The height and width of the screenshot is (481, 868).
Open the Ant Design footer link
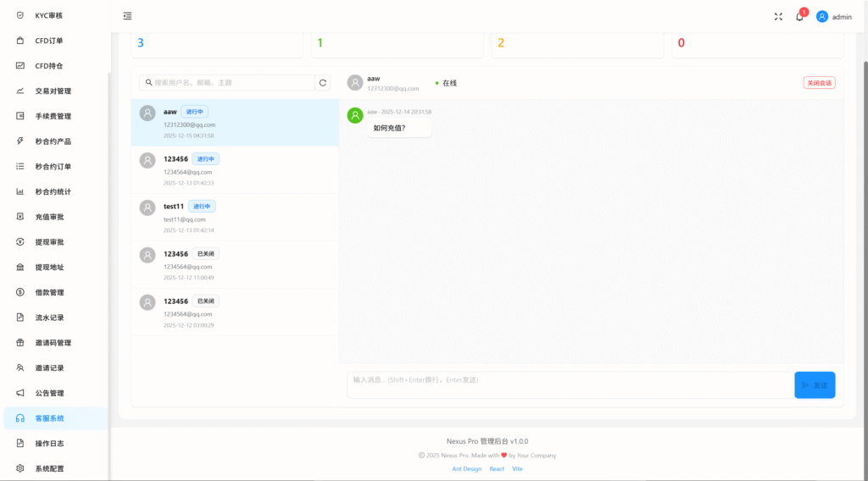(x=466, y=468)
